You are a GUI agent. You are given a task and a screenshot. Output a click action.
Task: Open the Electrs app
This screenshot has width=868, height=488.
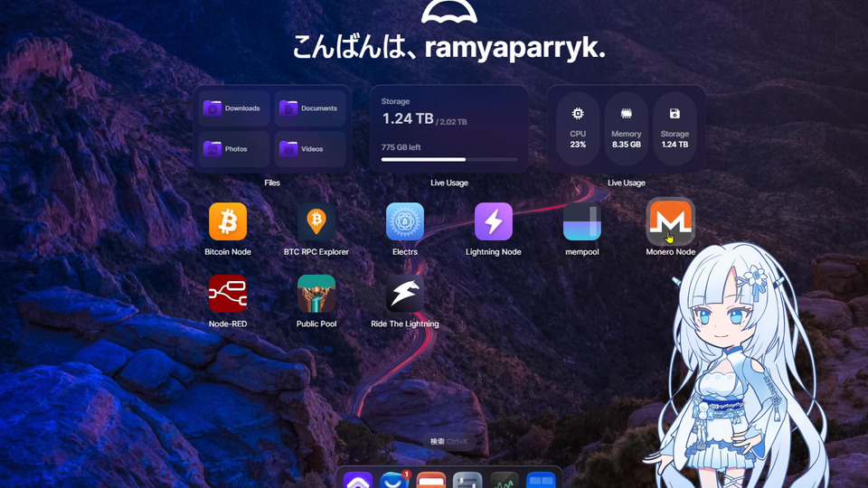tap(405, 221)
